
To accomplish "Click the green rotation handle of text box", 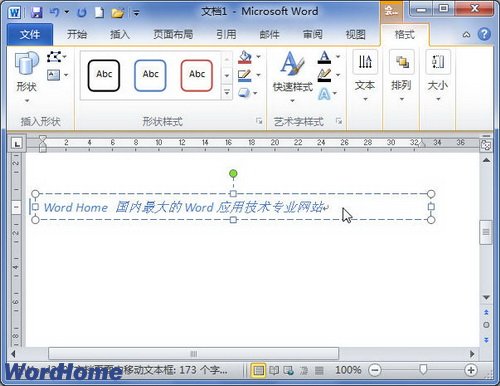I will [x=233, y=174].
